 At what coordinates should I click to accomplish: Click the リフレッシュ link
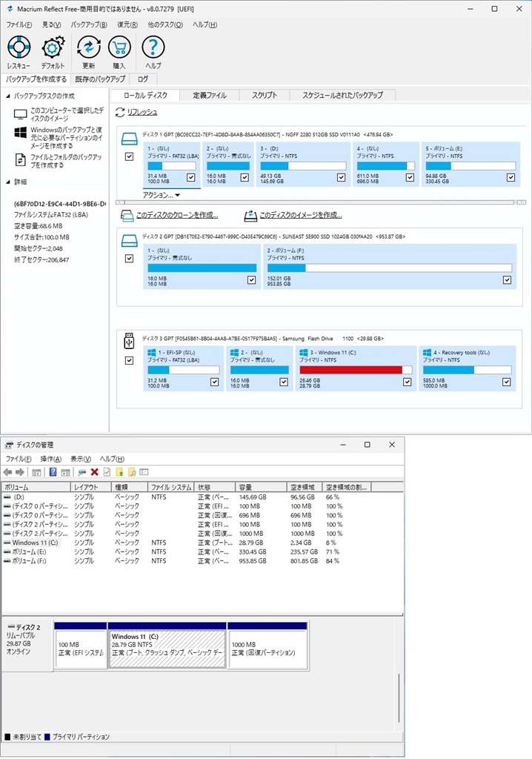142,113
